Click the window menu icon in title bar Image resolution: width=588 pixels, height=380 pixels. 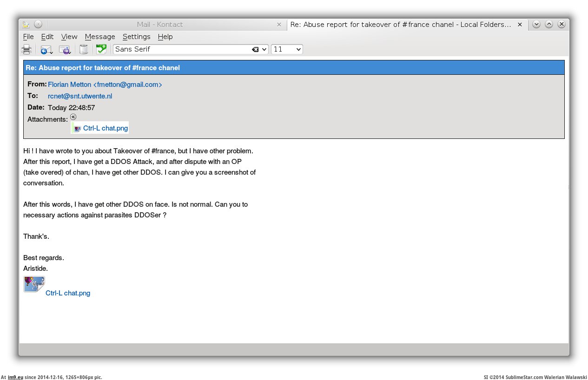[26, 25]
